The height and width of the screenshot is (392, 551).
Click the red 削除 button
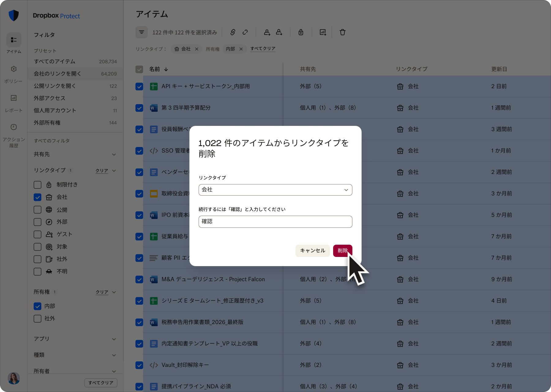(x=343, y=251)
